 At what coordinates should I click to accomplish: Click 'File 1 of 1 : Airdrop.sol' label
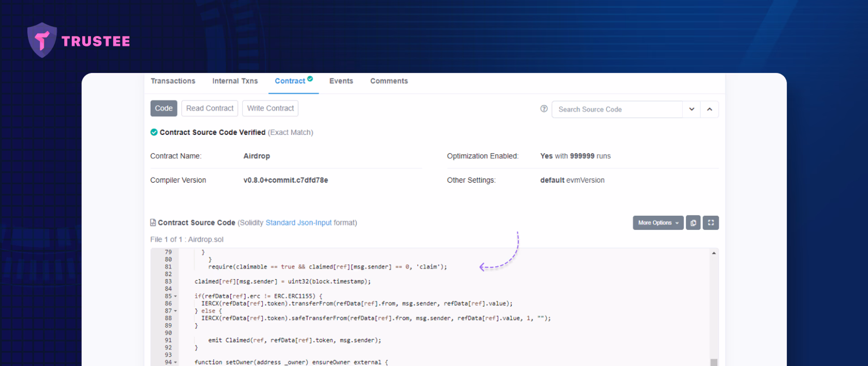coord(187,239)
